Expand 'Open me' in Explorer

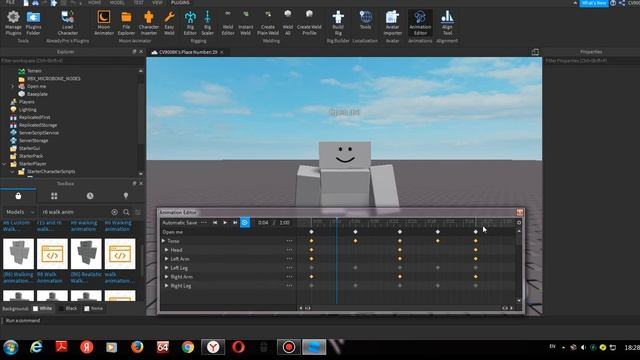(x=13, y=87)
